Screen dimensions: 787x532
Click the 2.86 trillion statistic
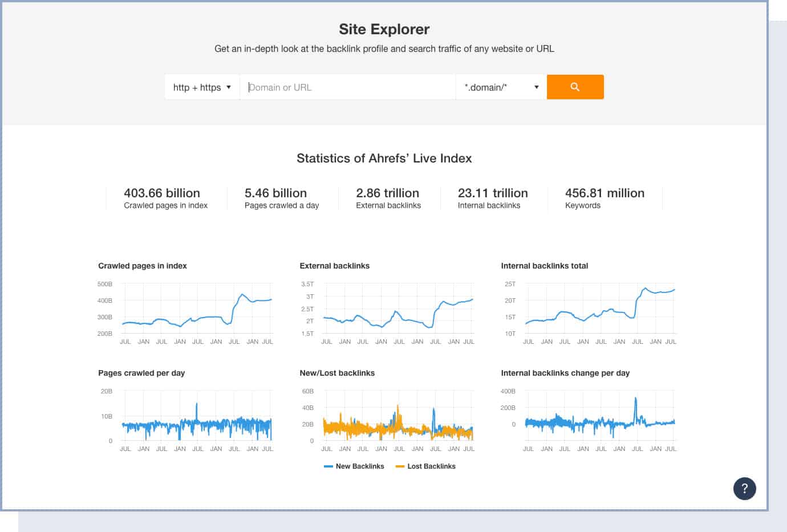pos(387,193)
